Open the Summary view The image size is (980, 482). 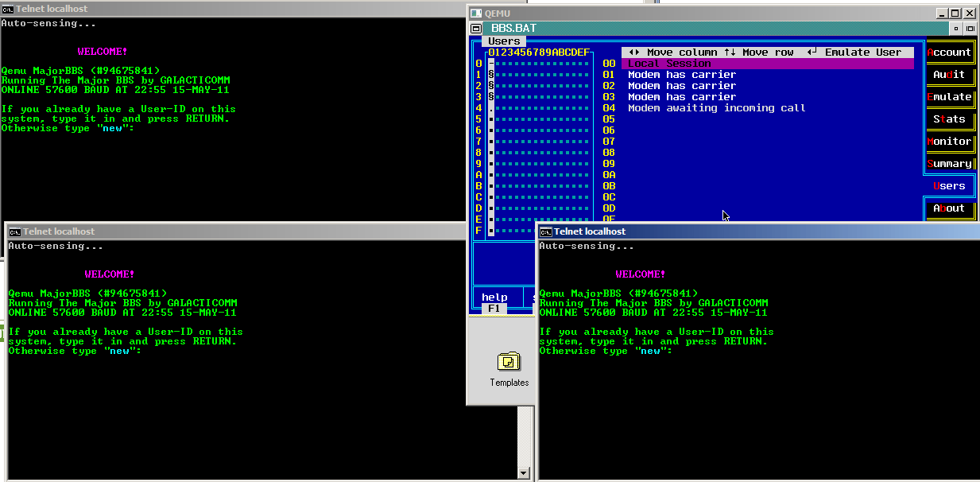click(x=949, y=163)
